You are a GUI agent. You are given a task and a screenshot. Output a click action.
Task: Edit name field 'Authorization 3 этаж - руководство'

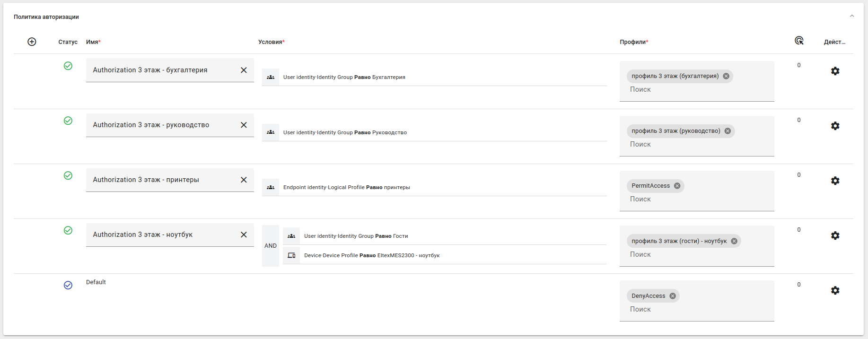[161, 125]
